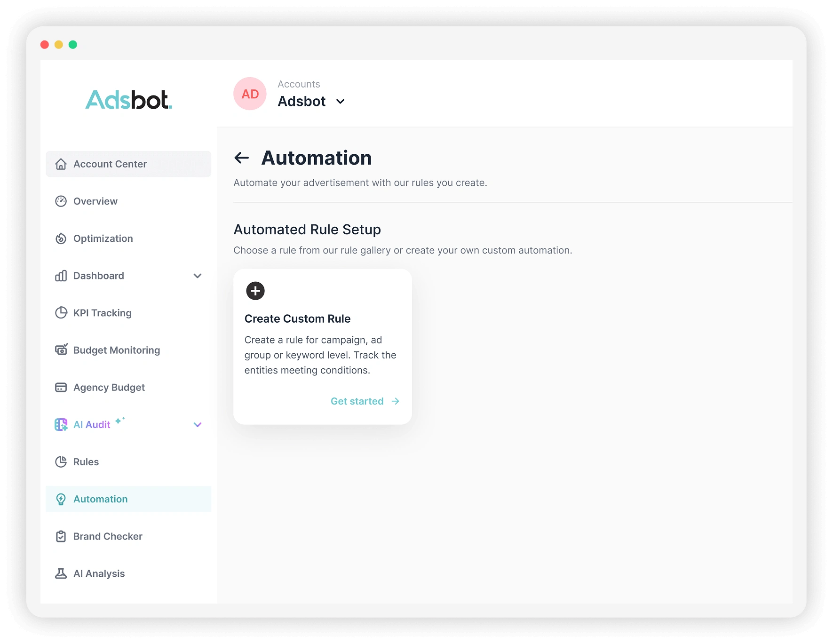Select the Optimization icon in sidebar
Image resolution: width=833 pixels, height=644 pixels.
61,239
